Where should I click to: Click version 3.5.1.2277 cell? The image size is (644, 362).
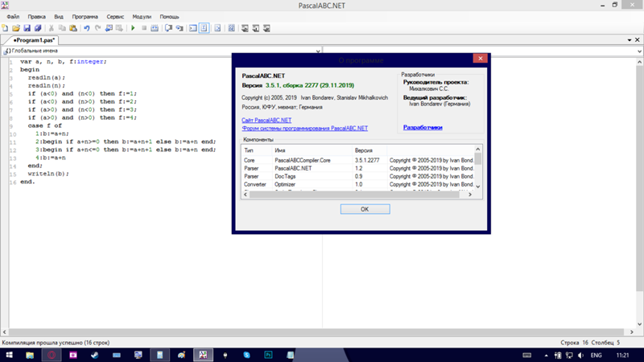tap(367, 160)
